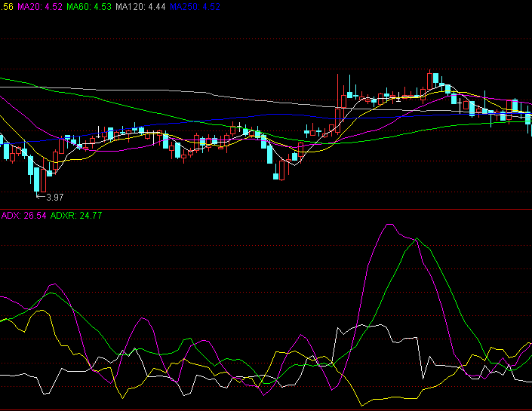The width and height of the screenshot is (532, 411).
Task: Click the magenta ADX line's highest peak
Action: tap(389, 225)
